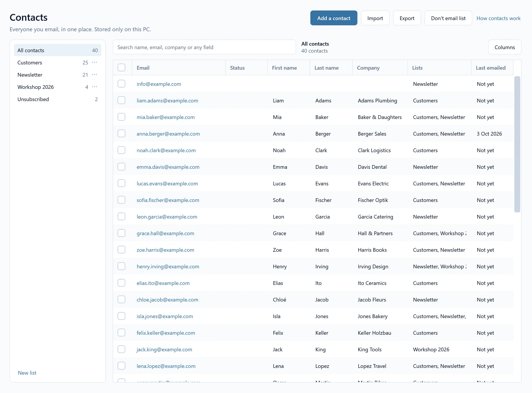
Task: Focus the contacts search field
Action: (x=204, y=47)
